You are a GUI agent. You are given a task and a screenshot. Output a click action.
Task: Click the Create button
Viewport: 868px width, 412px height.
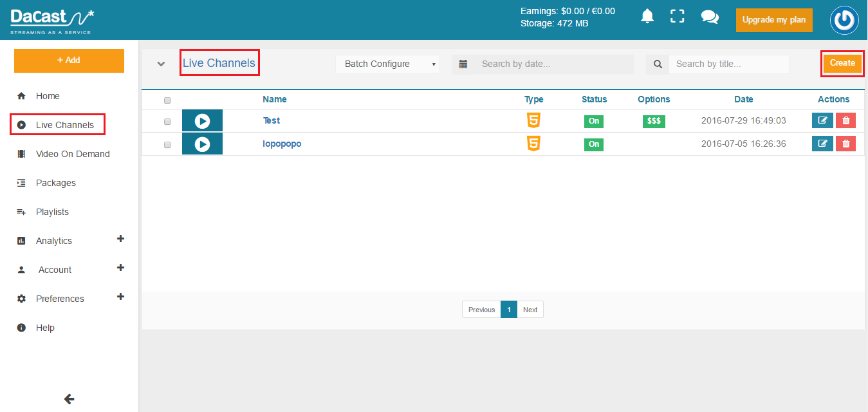point(842,63)
